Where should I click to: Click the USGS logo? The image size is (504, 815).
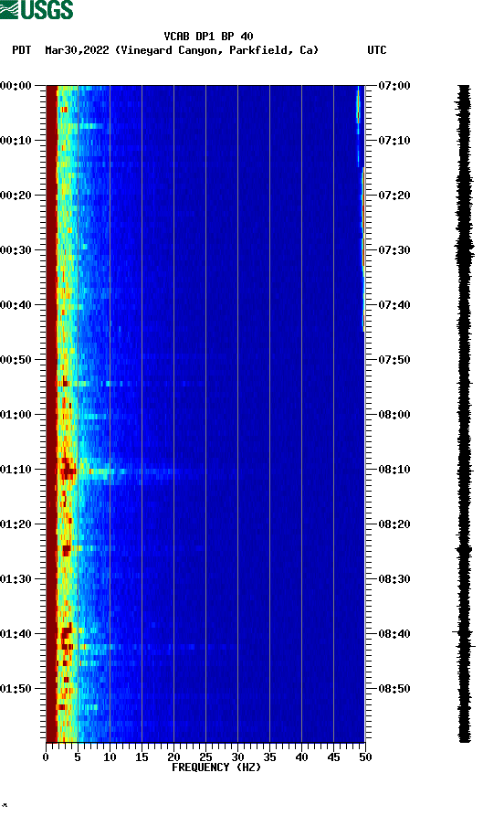coord(37,9)
